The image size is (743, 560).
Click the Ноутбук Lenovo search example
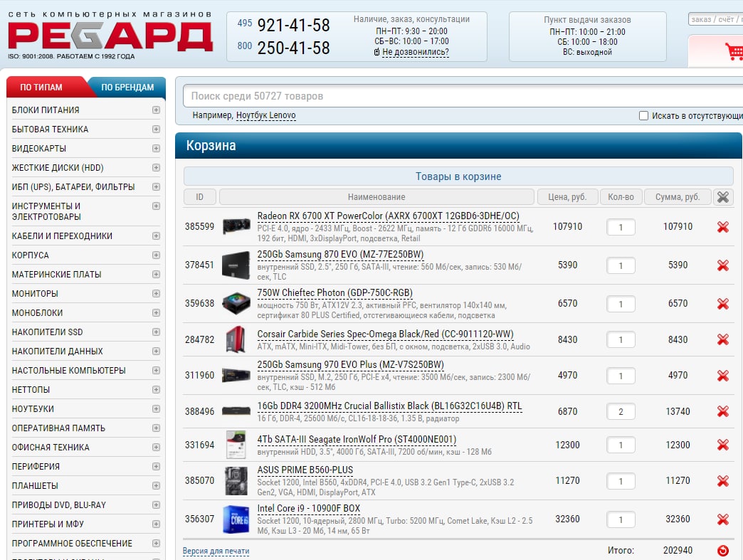tap(266, 115)
